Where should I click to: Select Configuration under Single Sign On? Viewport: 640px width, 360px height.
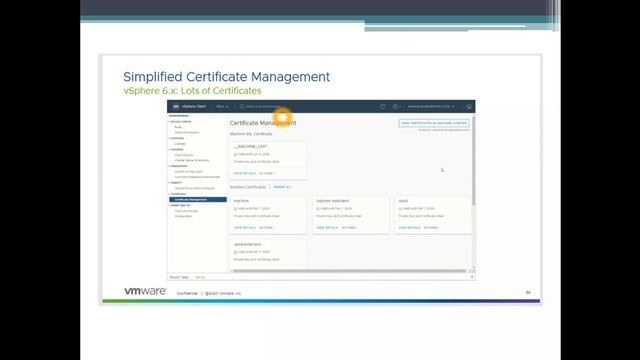click(183, 216)
